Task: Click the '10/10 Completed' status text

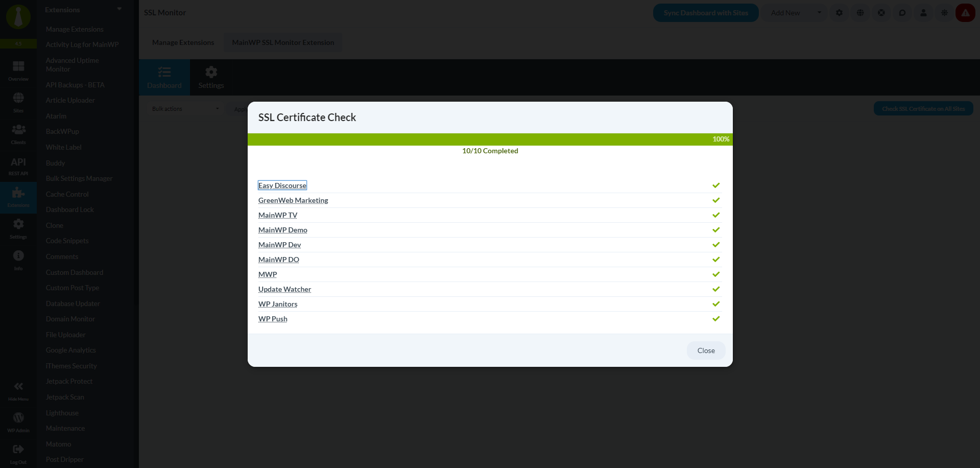Action: [x=490, y=151]
